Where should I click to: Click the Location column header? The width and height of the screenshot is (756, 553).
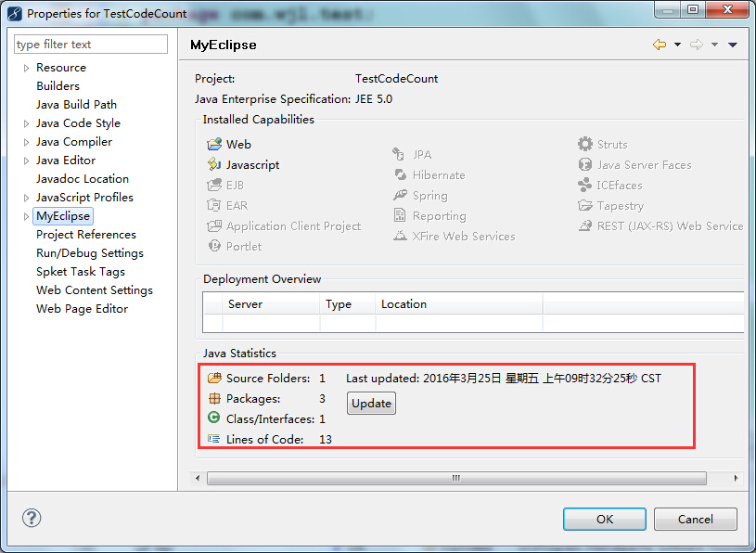click(x=459, y=303)
